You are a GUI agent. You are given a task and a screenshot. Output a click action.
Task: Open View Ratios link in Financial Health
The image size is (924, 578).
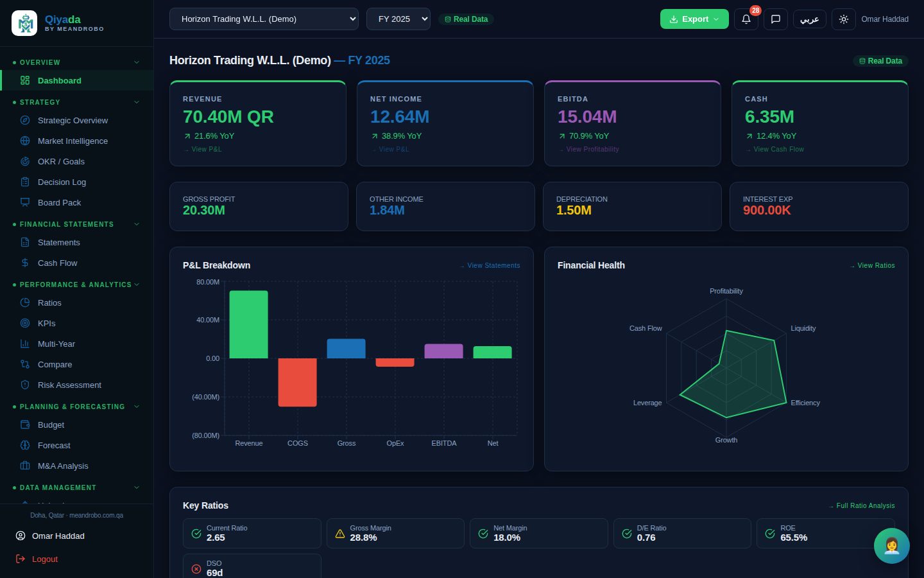(x=873, y=265)
